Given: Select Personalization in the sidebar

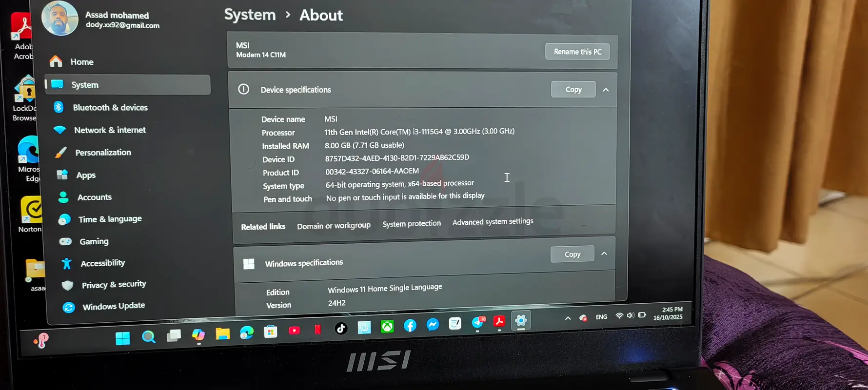Looking at the screenshot, I should pos(103,153).
